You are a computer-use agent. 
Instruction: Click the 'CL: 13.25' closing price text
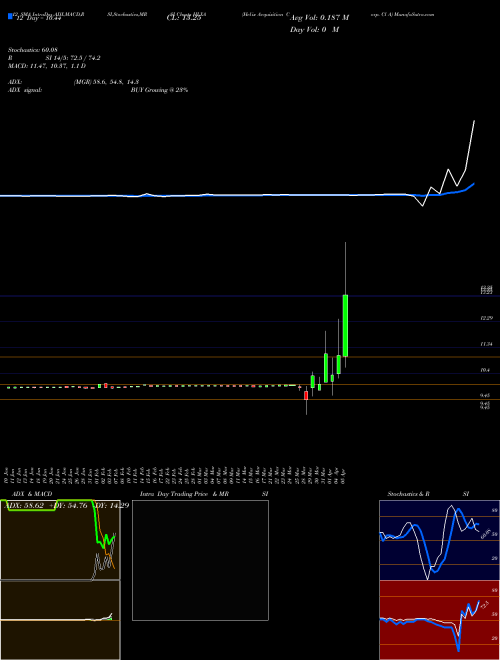(x=184, y=18)
